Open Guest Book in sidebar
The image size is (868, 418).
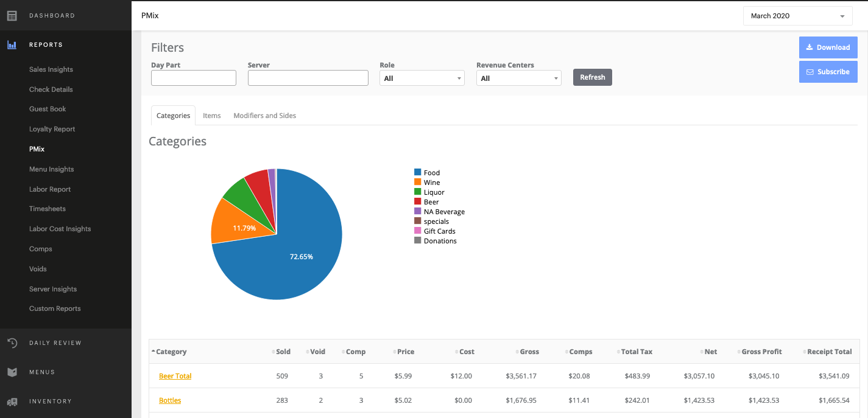click(48, 109)
